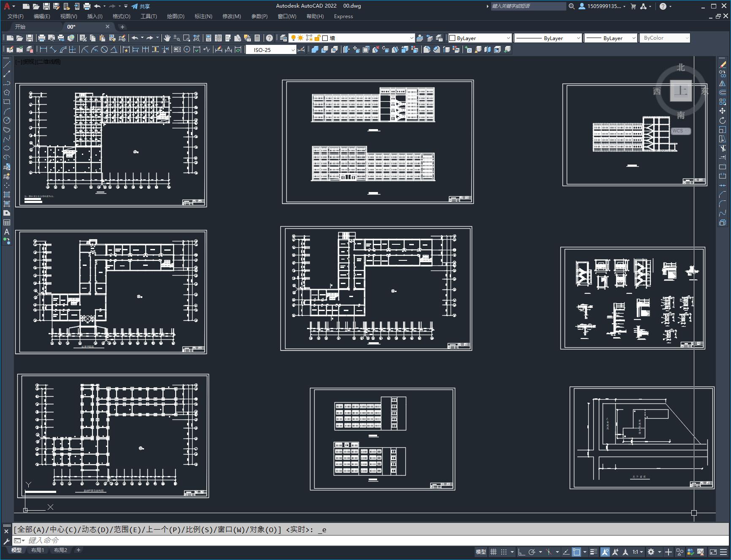Click the 模型 button in status bar

pyautogui.click(x=481, y=552)
